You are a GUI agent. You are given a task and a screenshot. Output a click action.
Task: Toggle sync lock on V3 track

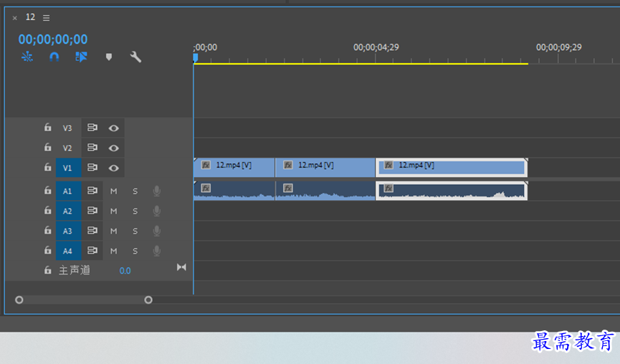[92, 128]
